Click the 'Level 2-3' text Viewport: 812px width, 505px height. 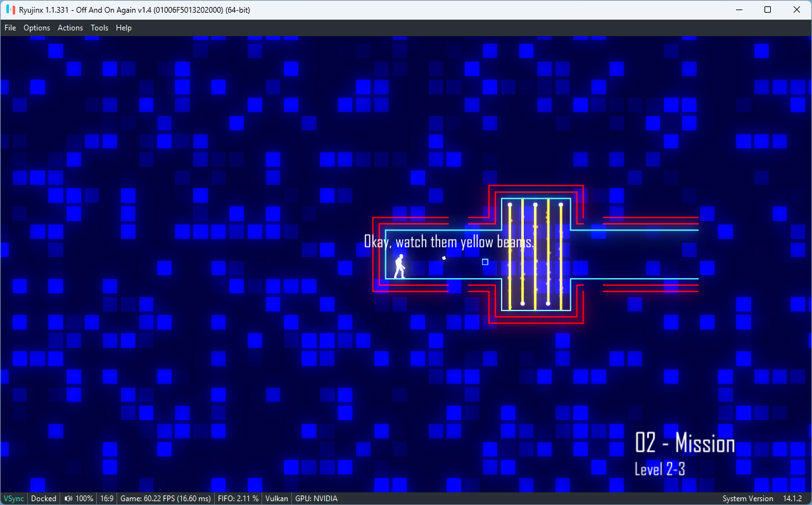click(659, 469)
